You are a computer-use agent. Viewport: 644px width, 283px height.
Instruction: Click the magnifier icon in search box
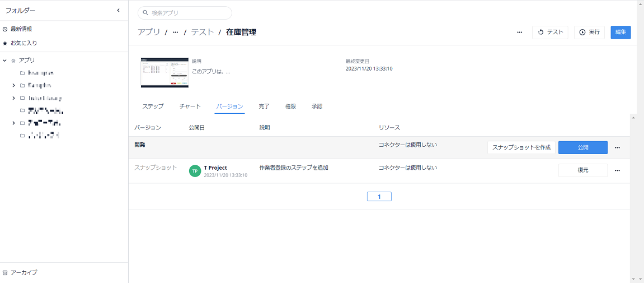[145, 13]
